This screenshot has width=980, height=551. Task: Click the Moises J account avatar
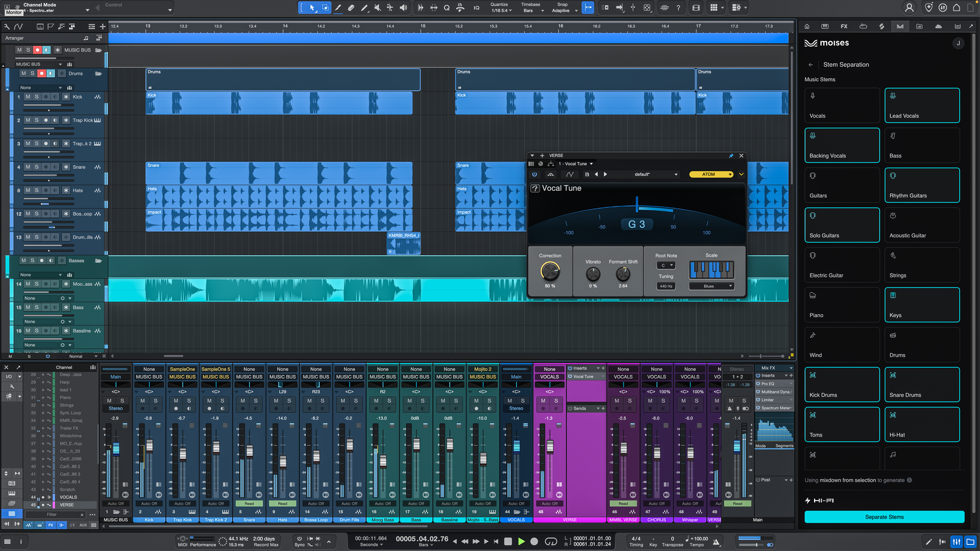tap(958, 43)
